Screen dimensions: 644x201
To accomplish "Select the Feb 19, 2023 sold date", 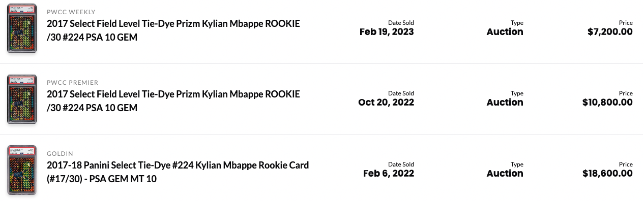I will click(x=387, y=32).
